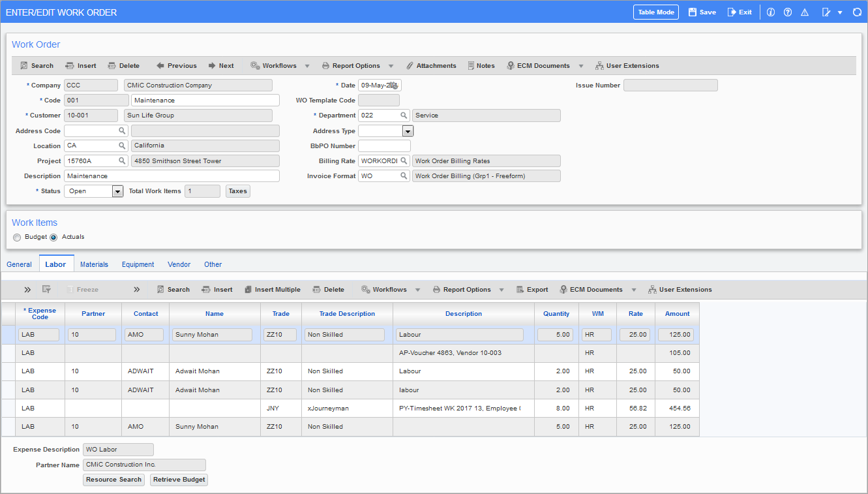Open Attachments for this work order

(432, 65)
